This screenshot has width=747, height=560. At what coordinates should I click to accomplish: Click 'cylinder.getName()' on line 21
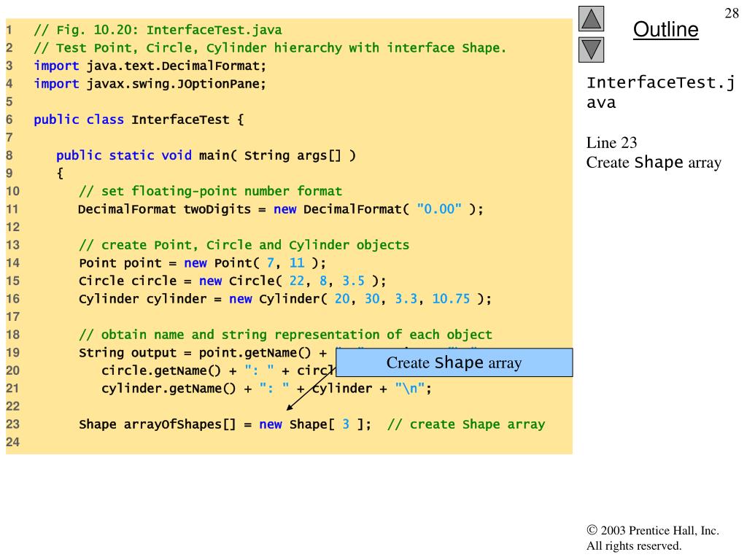point(169,389)
